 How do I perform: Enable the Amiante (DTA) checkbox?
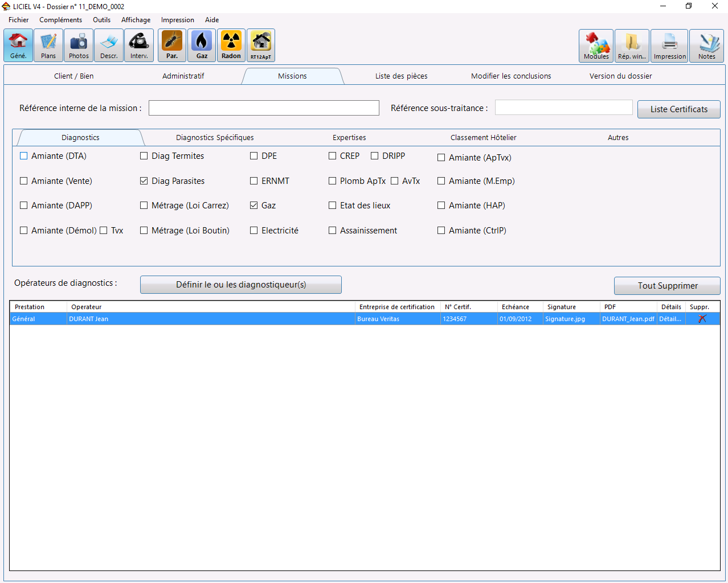24,156
